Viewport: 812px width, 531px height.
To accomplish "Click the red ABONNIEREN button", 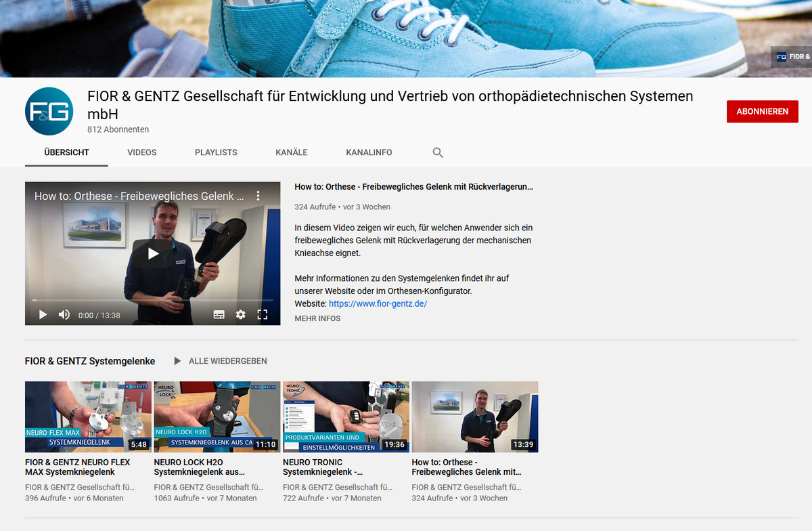I will pyautogui.click(x=763, y=112).
